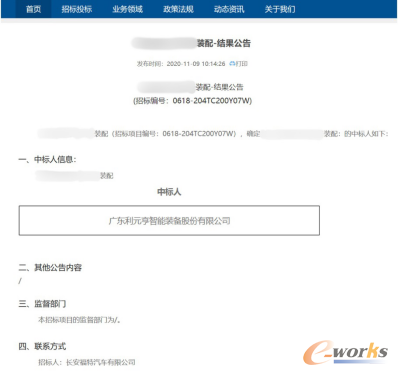Click the 本招标项目的监督部门为/ sentence
This screenshot has width=398, height=375.
click(x=79, y=320)
